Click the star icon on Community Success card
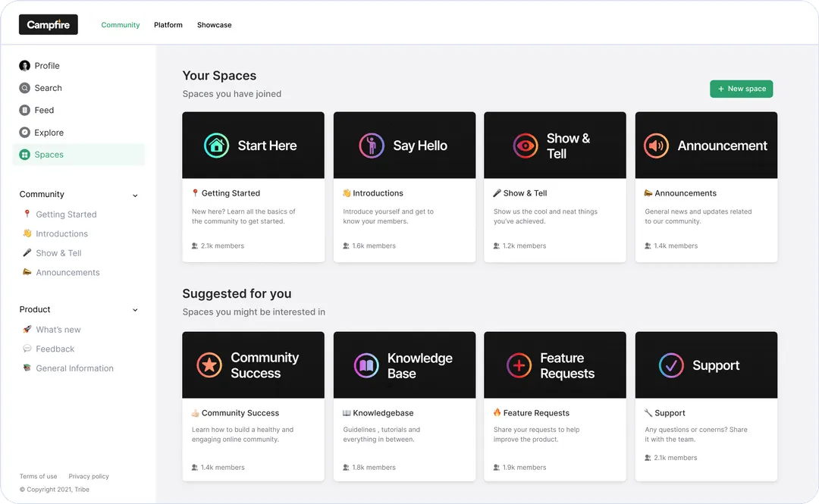The image size is (819, 504). point(209,365)
